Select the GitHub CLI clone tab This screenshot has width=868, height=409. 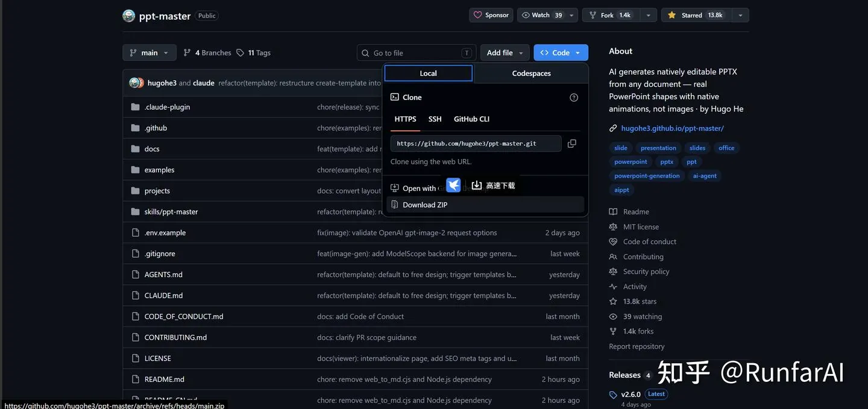pyautogui.click(x=471, y=119)
